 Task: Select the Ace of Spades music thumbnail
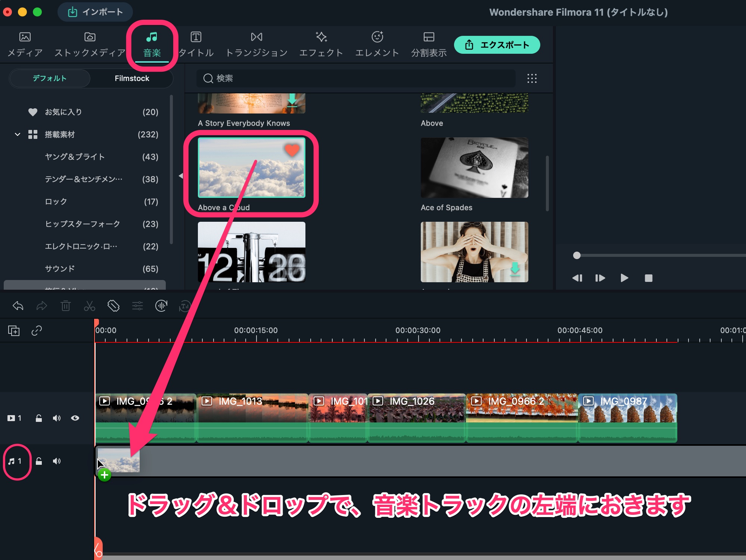tap(474, 167)
